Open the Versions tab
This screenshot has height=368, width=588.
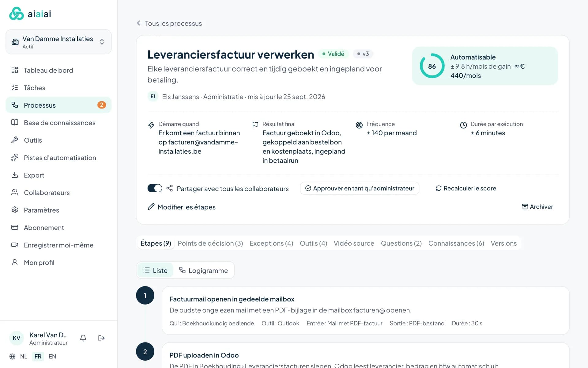(503, 243)
